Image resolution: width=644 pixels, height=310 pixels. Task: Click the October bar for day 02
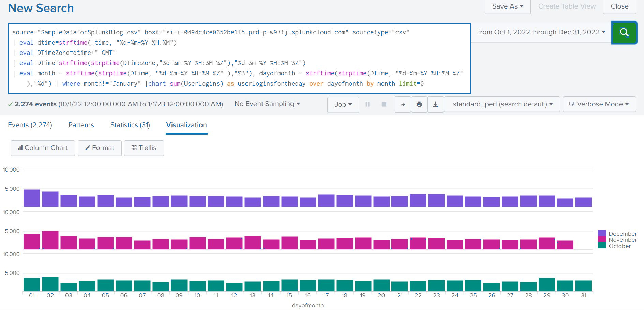point(50,284)
